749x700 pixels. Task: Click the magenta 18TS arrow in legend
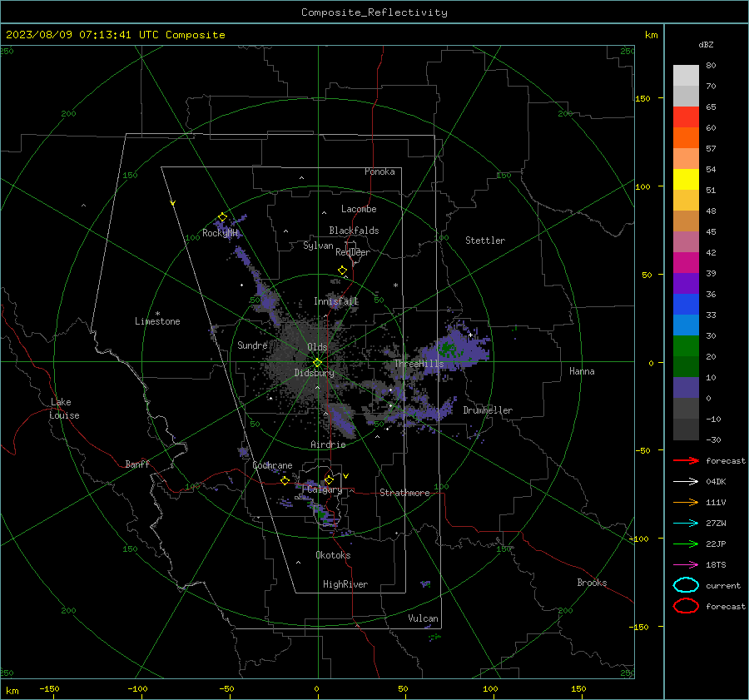[x=686, y=565]
